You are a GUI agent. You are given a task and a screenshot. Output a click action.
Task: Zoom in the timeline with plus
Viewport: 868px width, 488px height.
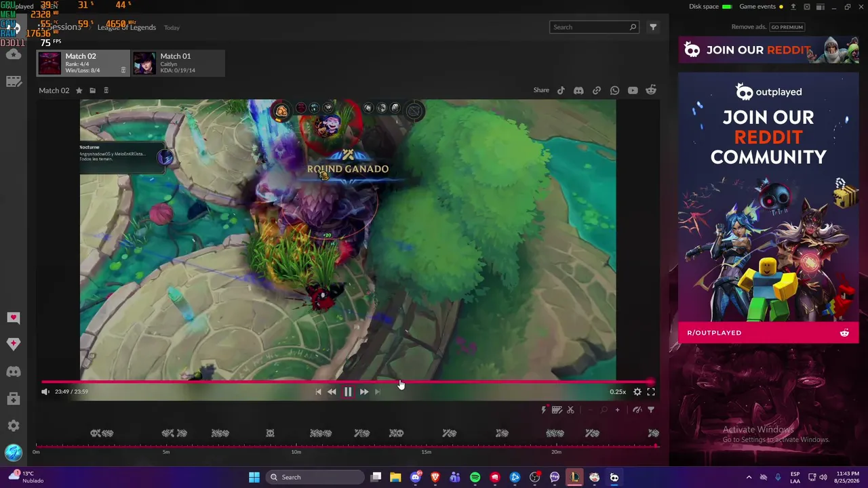[x=617, y=410]
